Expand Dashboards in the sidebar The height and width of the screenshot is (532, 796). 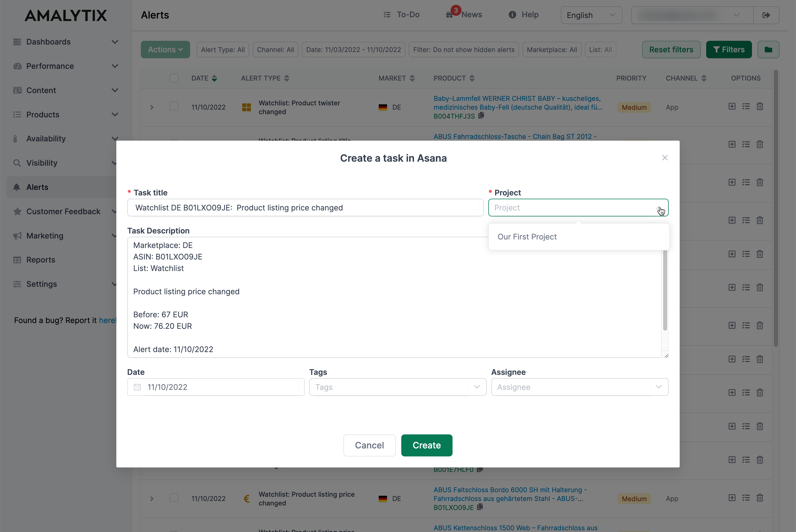66,42
